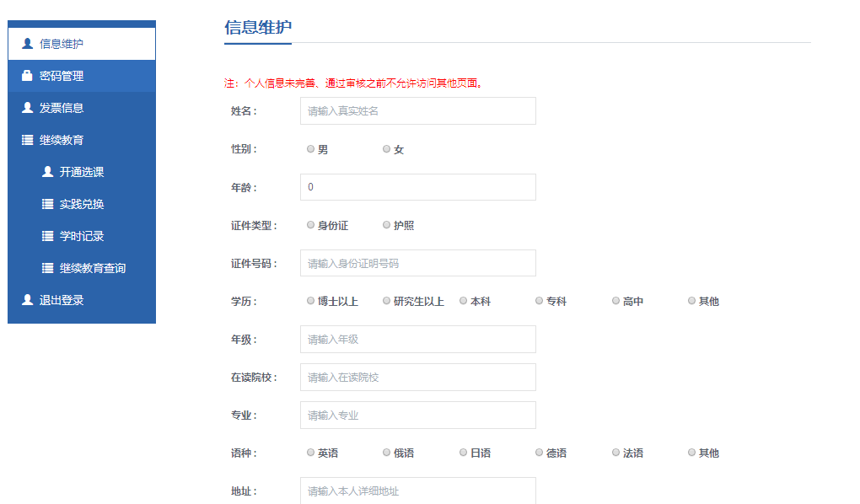Screen dimensions: 860x504
Task: Expand the 继续教育 menu section
Action: click(x=82, y=140)
